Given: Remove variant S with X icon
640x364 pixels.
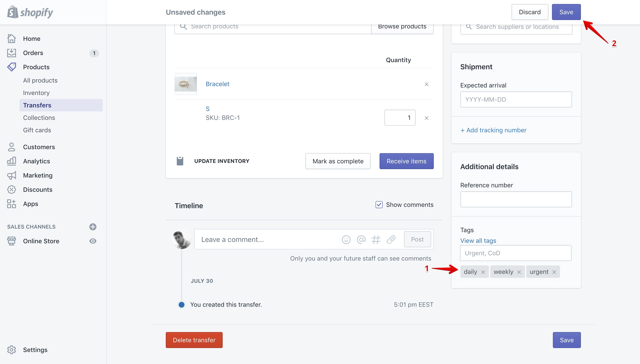Looking at the screenshot, I should tap(426, 118).
